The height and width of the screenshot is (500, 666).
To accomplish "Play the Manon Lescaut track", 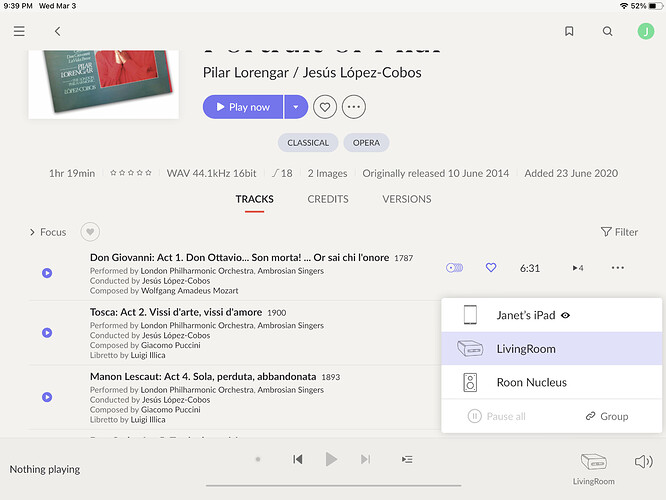I will point(47,397).
